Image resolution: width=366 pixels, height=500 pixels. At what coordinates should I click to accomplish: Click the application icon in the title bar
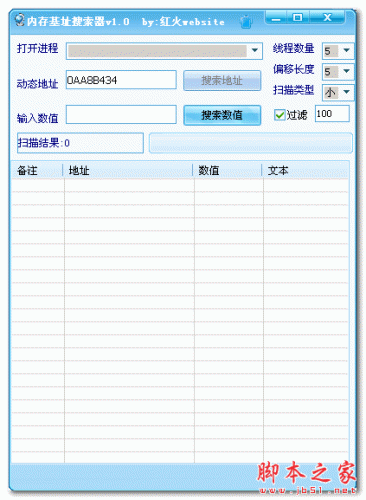pos(20,20)
